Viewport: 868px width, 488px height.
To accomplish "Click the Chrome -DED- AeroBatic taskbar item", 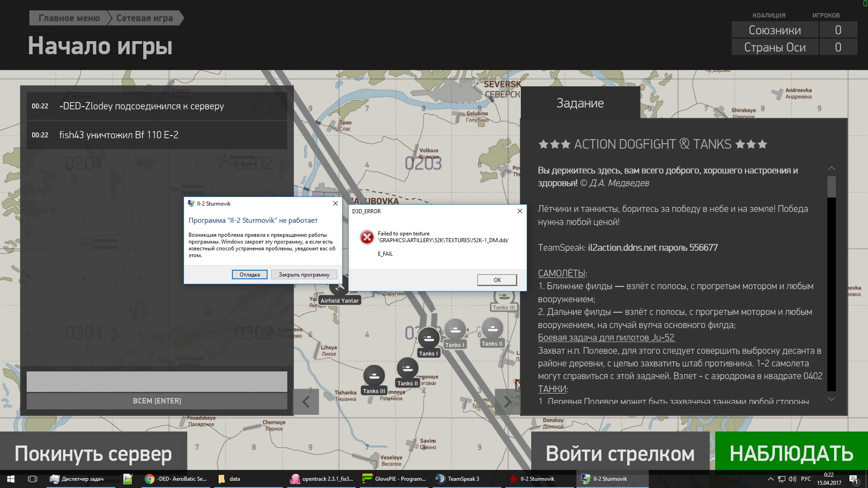I will point(176,479).
